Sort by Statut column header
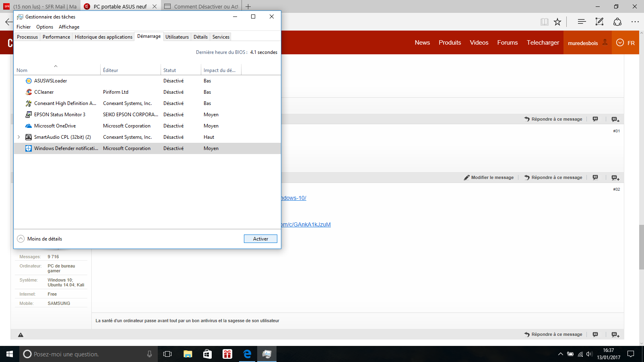 pos(181,70)
